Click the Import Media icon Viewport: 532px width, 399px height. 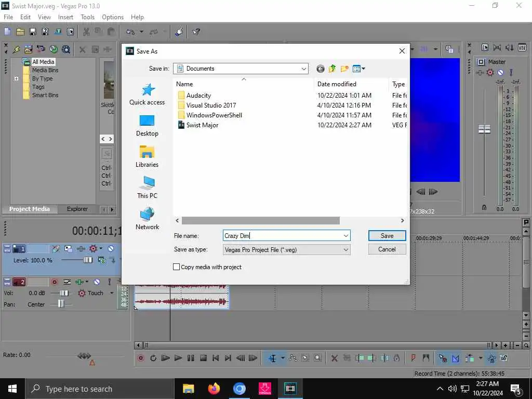29,49
